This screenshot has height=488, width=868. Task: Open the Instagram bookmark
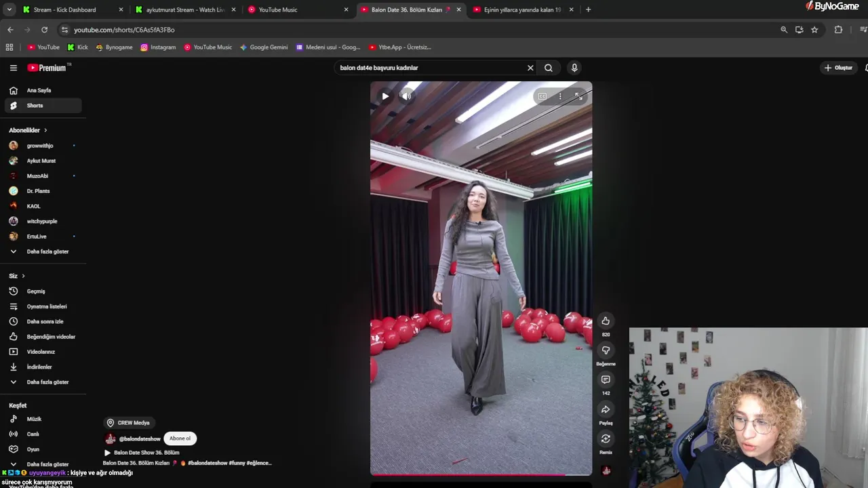158,47
